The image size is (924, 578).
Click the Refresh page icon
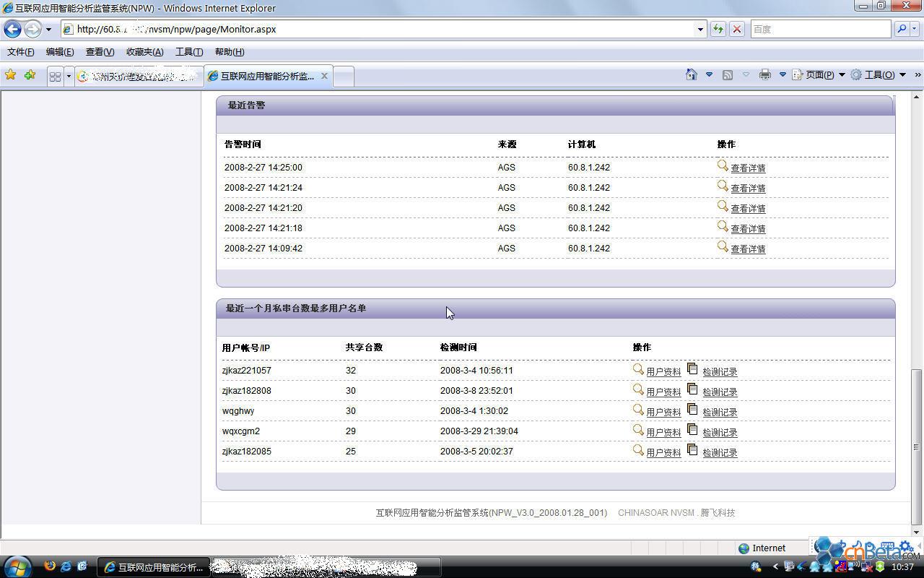point(718,30)
